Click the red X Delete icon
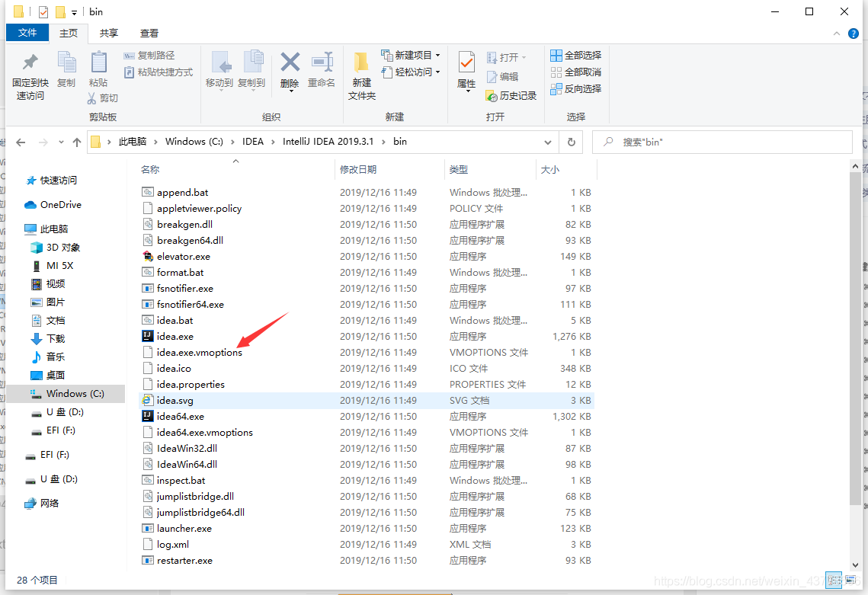Viewport: 868px width, 595px height. [290, 62]
